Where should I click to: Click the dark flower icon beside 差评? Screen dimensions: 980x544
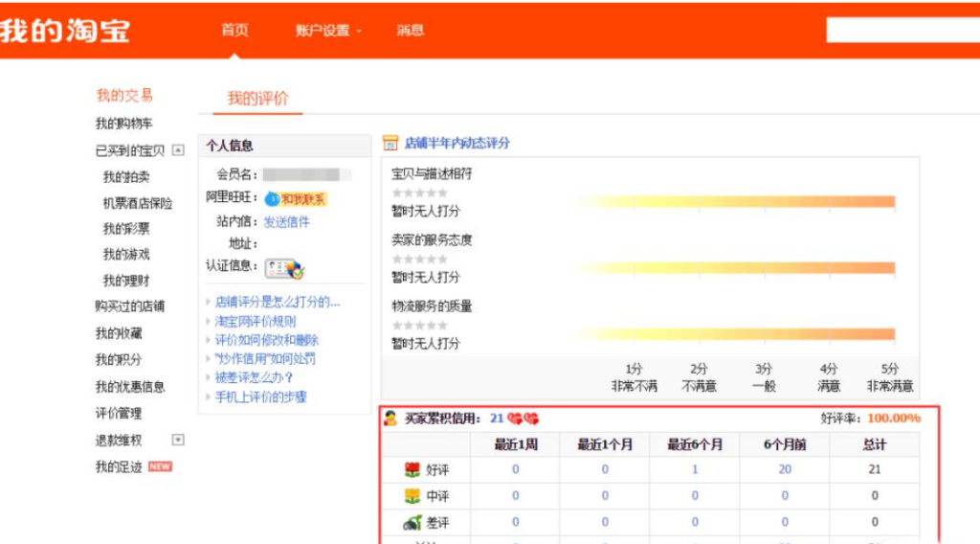tap(412, 522)
